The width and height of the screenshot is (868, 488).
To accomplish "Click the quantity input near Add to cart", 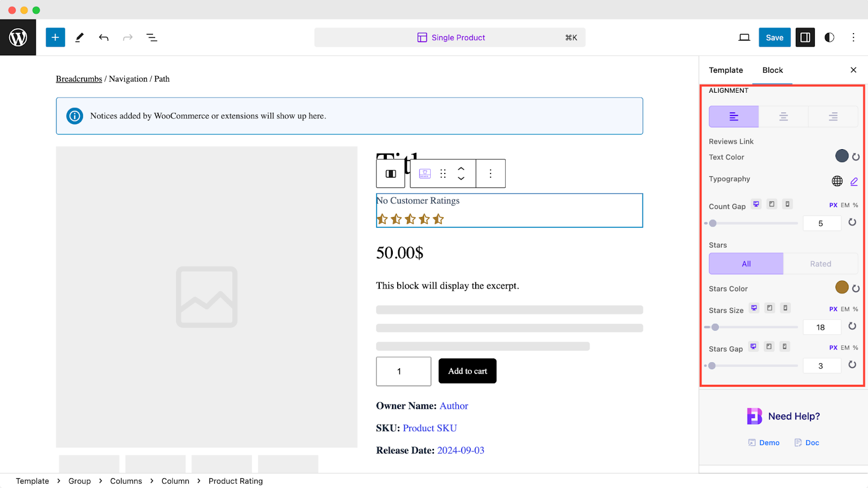I will pos(403,371).
